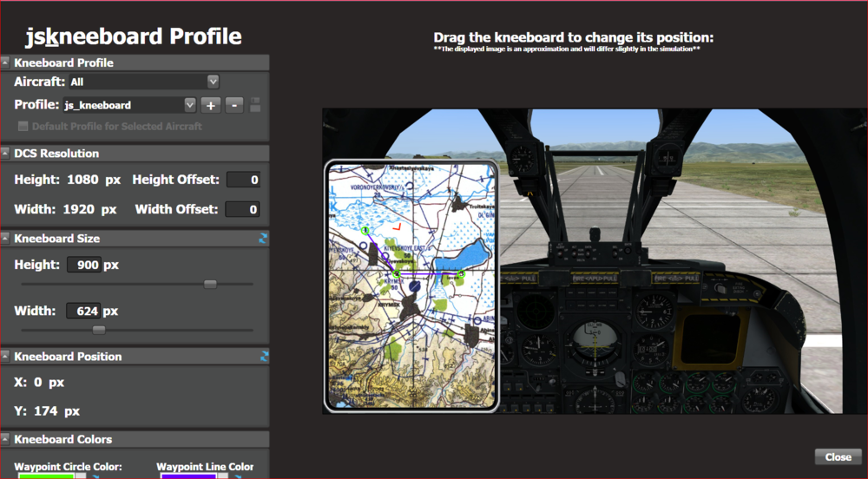The image size is (868, 479).
Task: Remove the profile with the minus button
Action: tap(234, 105)
